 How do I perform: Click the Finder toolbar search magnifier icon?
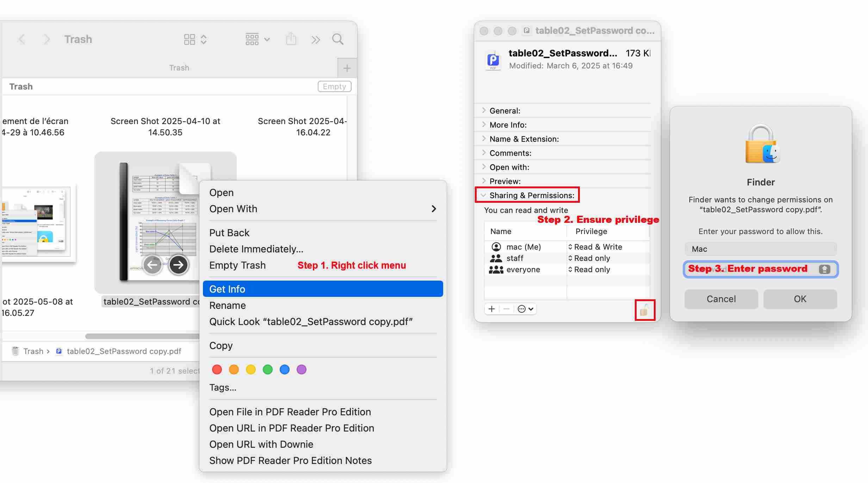(x=337, y=39)
